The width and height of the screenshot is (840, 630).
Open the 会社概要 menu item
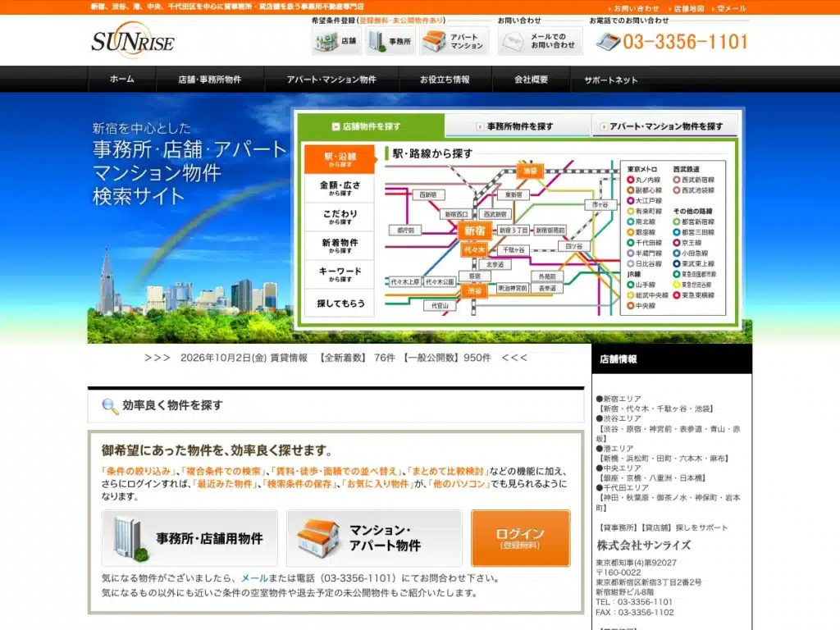(531, 80)
